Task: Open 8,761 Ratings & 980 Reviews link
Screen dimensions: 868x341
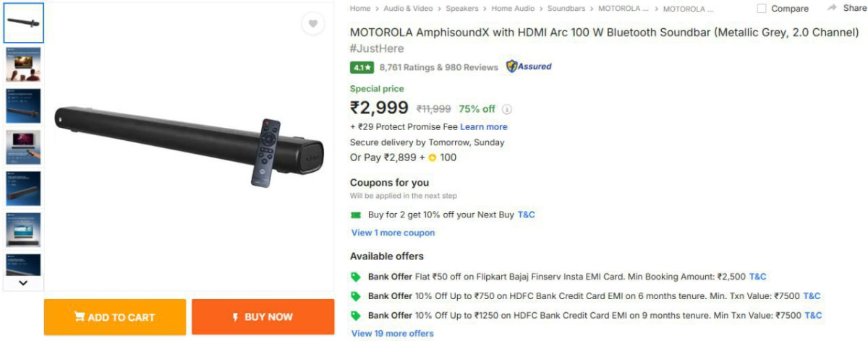Action: pos(438,67)
